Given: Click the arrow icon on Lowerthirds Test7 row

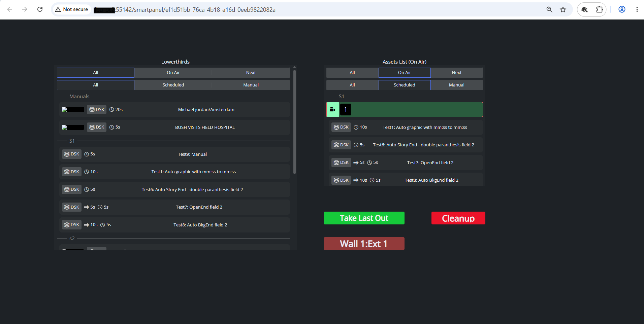Looking at the screenshot, I should click(x=87, y=207).
